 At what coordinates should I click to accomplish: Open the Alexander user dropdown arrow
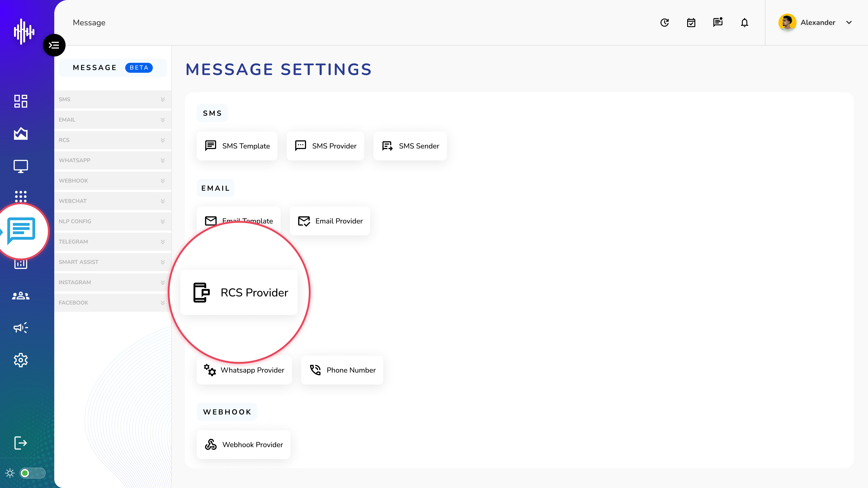pos(849,23)
